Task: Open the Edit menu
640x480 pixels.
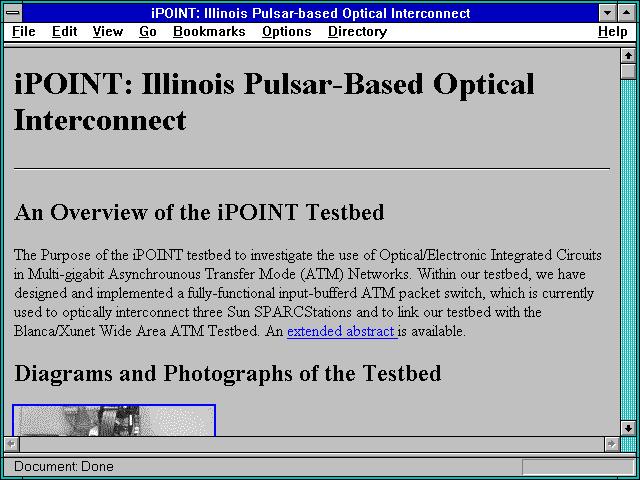Action: point(64,32)
